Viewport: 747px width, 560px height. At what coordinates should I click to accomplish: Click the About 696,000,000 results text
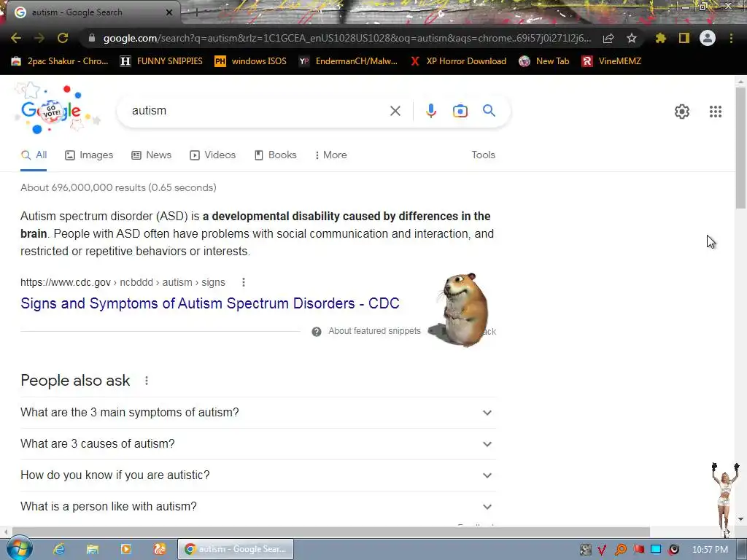tap(118, 187)
